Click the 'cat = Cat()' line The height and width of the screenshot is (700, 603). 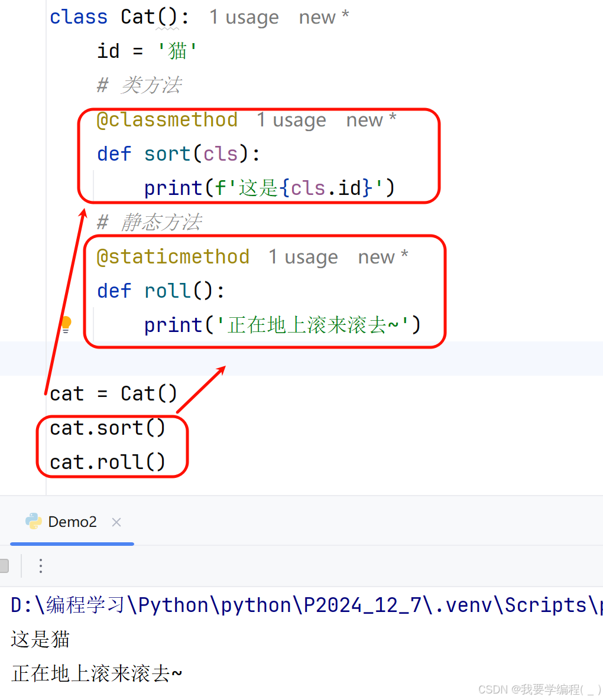(114, 394)
